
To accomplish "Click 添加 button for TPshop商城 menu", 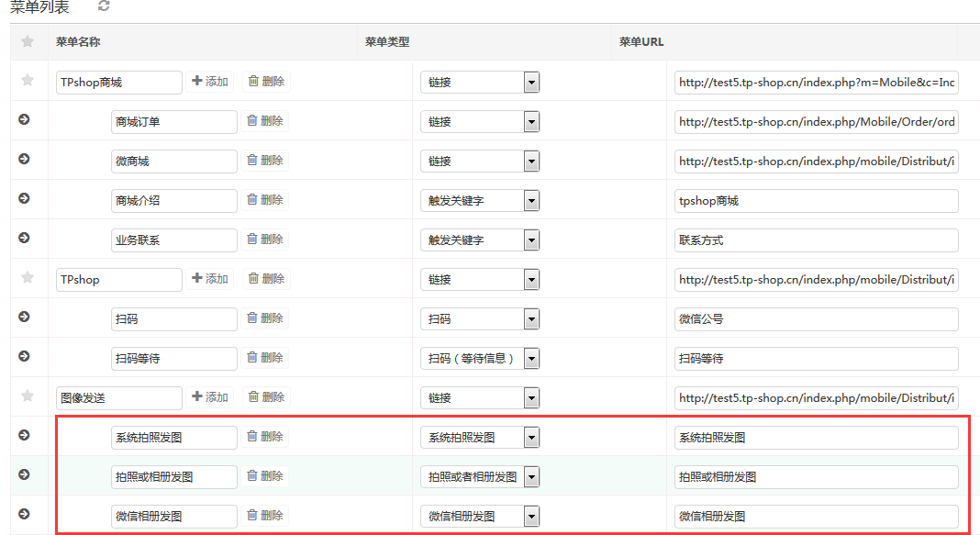I will pyautogui.click(x=210, y=82).
